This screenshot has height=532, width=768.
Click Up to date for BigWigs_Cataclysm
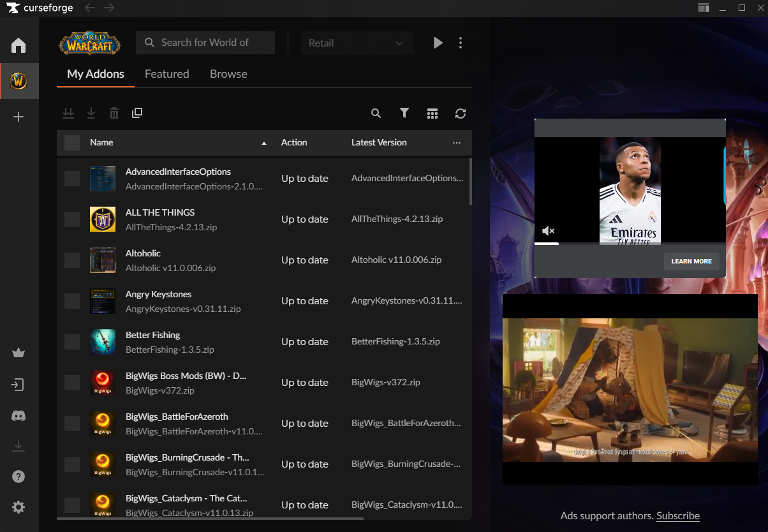(305, 505)
